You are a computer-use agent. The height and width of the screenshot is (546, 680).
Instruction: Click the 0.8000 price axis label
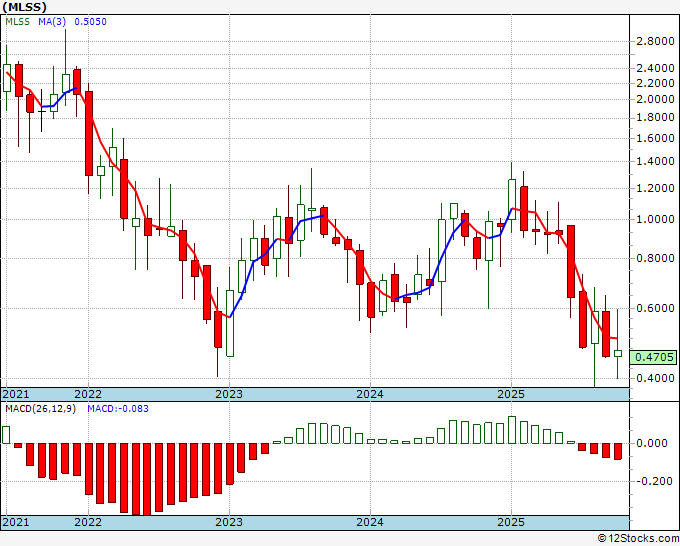click(655, 258)
